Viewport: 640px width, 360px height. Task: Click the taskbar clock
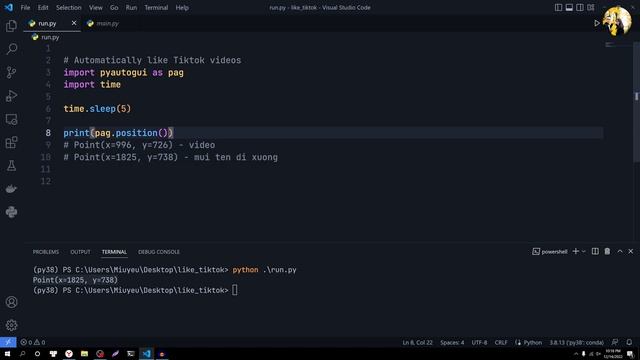[613, 354]
